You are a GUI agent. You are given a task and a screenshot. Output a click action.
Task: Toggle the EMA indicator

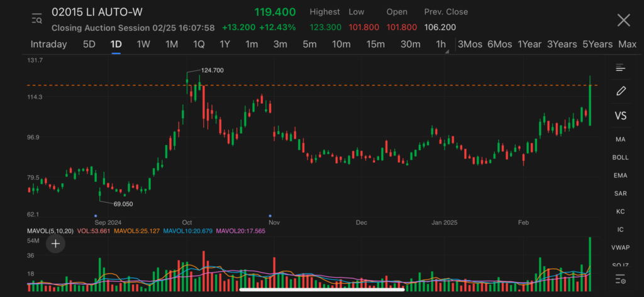(620, 176)
